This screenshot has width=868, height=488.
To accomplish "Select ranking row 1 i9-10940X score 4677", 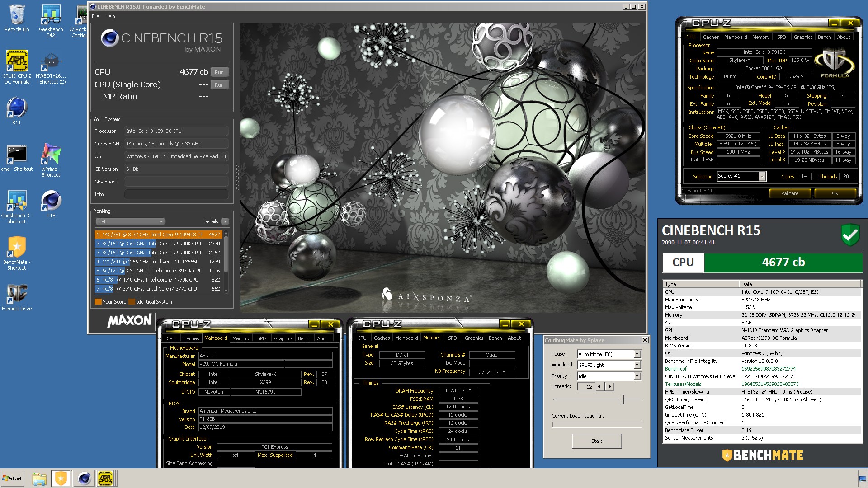I will point(158,235).
